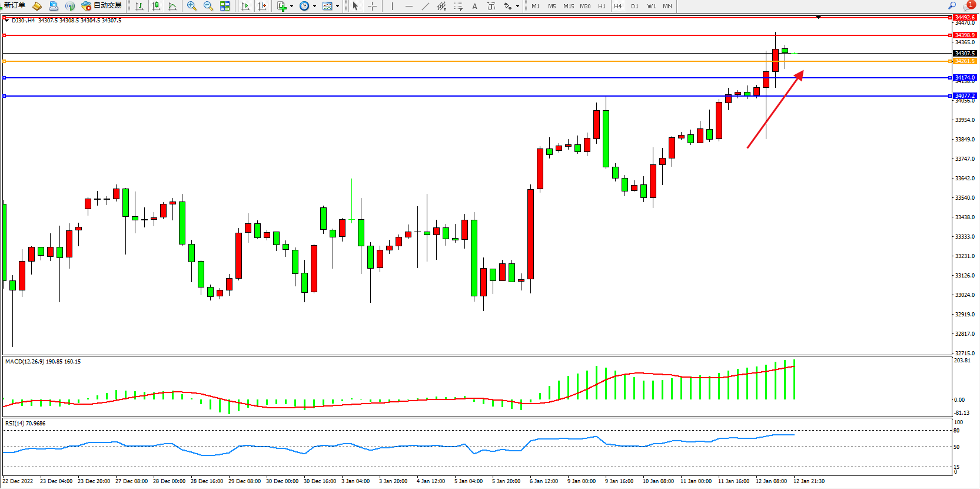This screenshot has width=980, height=489.
Task: Toggle auto trading (自动交易) button
Action: [x=102, y=6]
